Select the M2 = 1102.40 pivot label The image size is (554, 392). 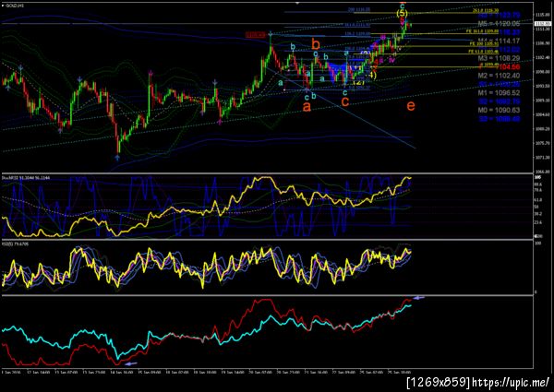click(499, 76)
